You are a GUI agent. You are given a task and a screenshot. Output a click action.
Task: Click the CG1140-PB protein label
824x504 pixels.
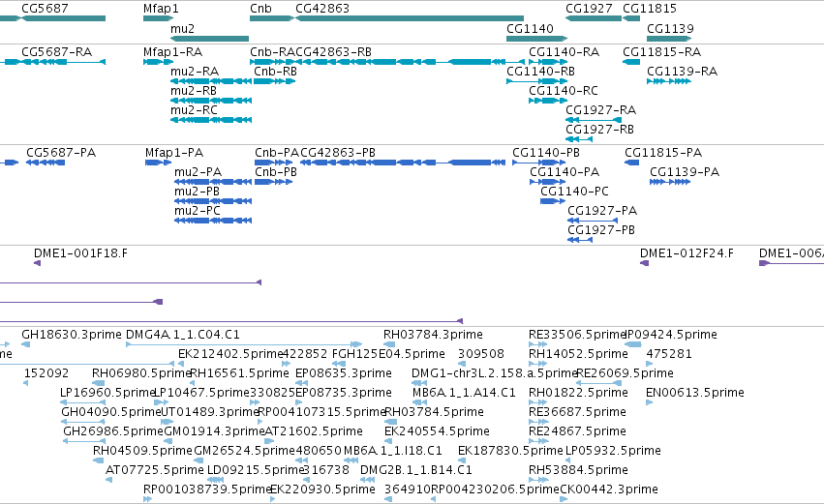click(546, 153)
